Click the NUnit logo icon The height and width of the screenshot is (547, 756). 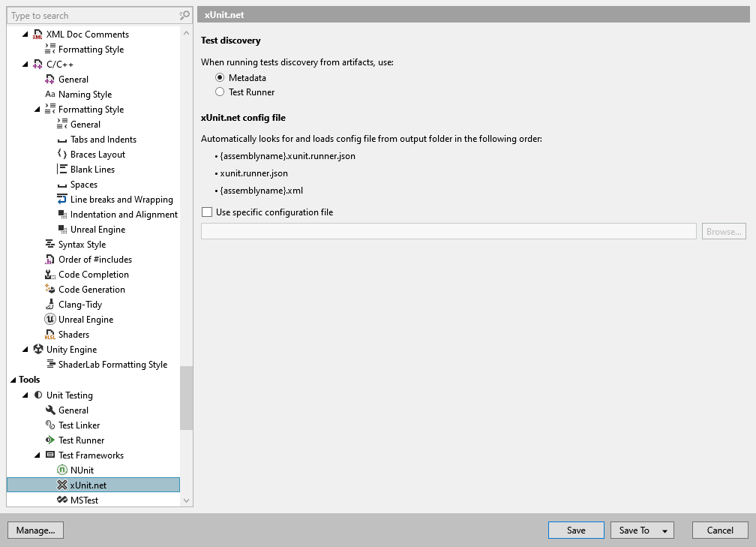pyautogui.click(x=61, y=470)
